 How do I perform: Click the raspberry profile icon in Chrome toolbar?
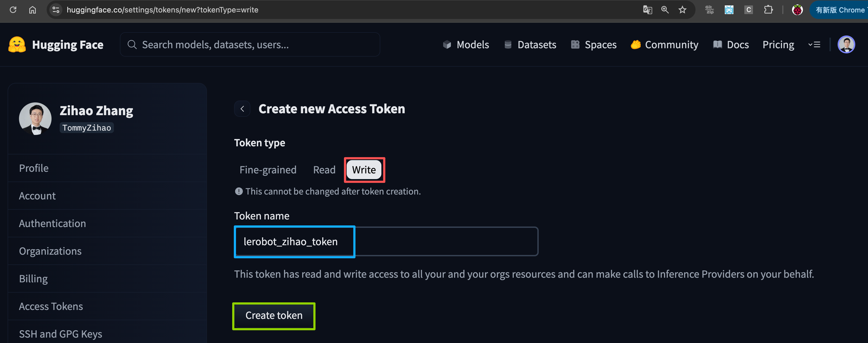pos(797,10)
